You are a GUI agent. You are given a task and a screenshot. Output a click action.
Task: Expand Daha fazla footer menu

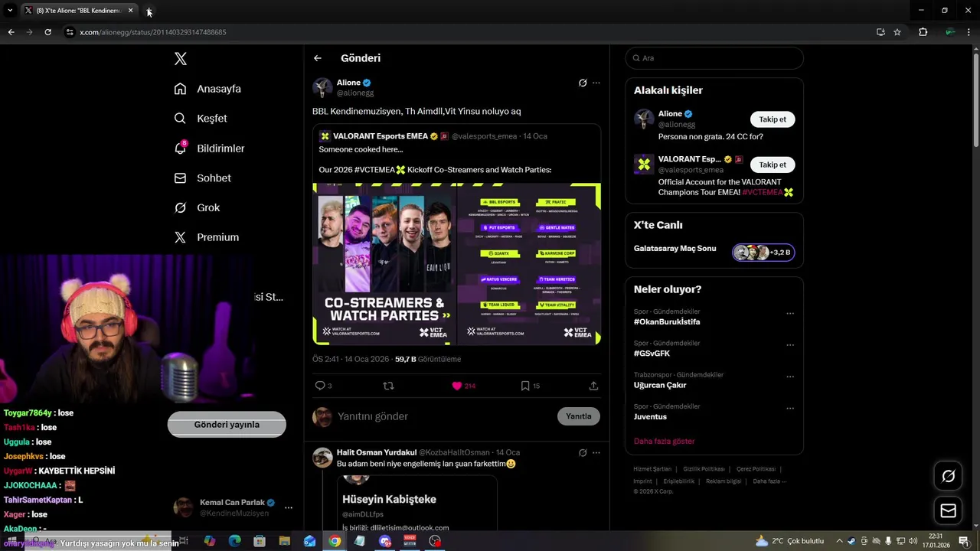point(769,481)
